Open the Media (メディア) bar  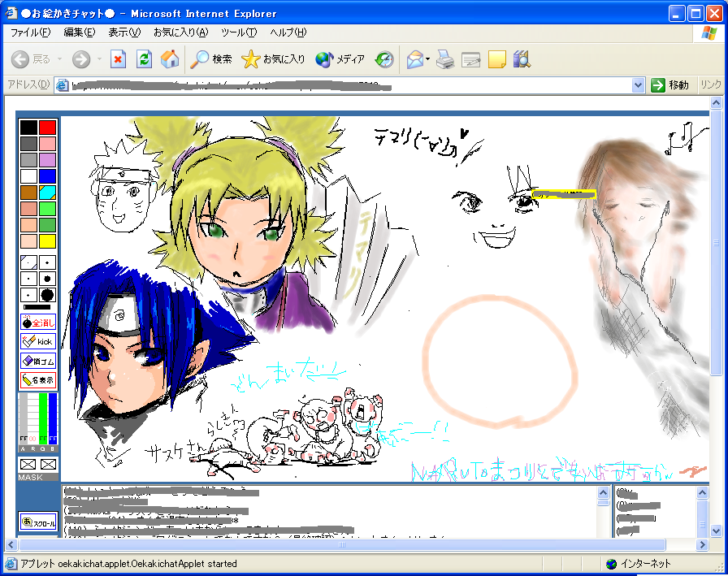pyautogui.click(x=340, y=59)
